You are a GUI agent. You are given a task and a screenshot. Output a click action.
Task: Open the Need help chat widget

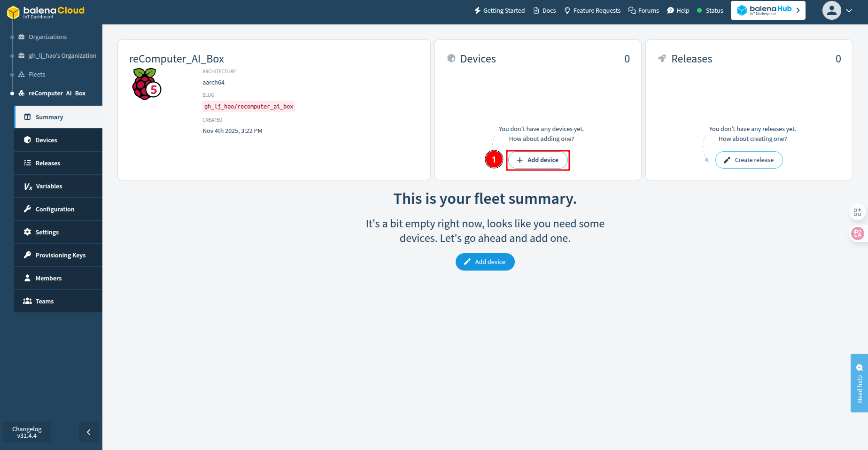pyautogui.click(x=859, y=383)
